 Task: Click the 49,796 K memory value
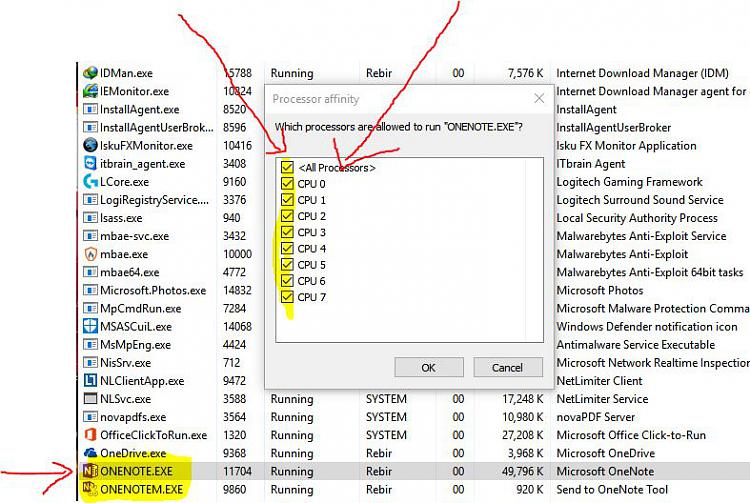click(523, 471)
